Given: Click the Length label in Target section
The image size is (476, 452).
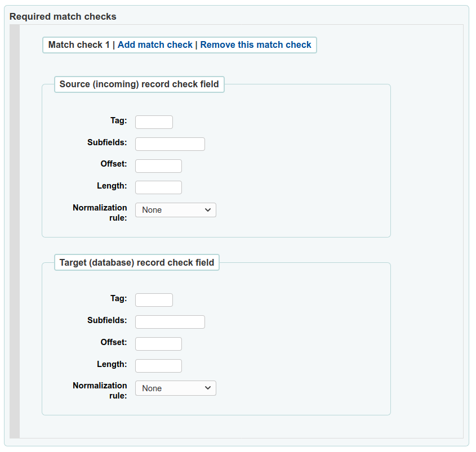Looking at the screenshot, I should [x=112, y=364].
